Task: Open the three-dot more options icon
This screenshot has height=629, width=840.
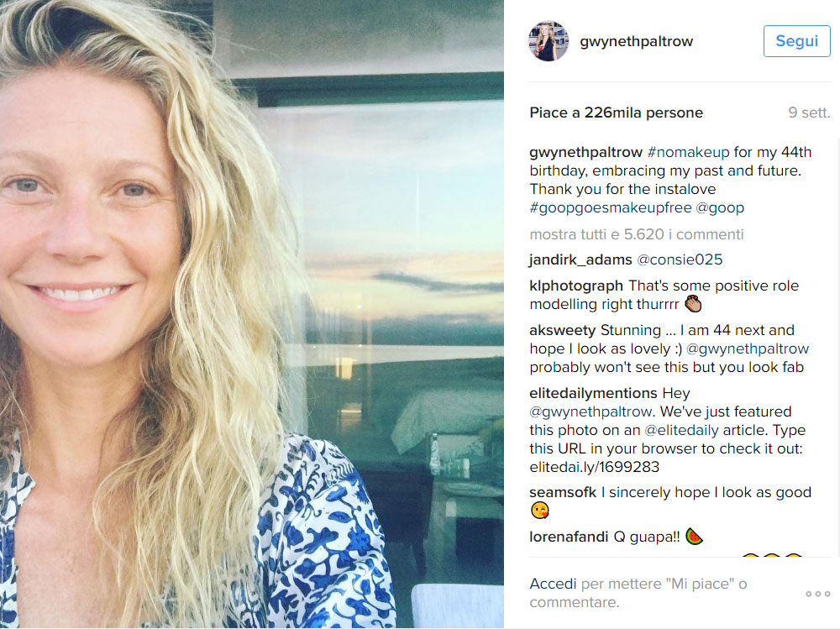Action: 818,594
